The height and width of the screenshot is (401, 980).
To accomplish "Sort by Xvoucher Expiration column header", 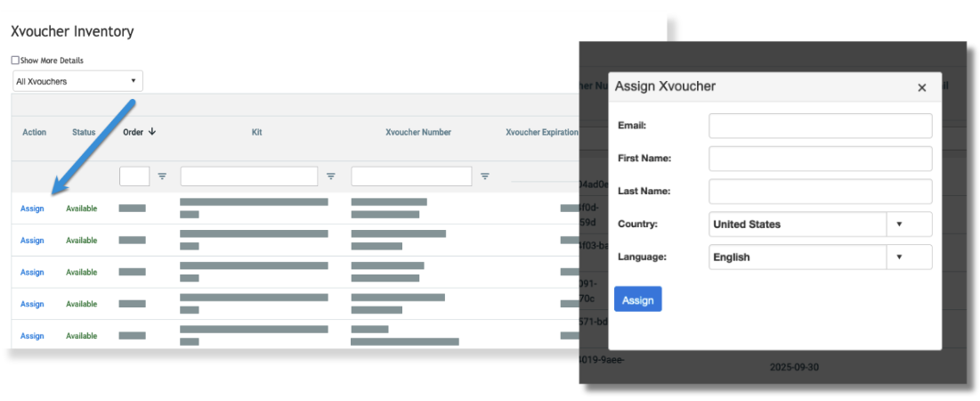I will [x=542, y=133].
